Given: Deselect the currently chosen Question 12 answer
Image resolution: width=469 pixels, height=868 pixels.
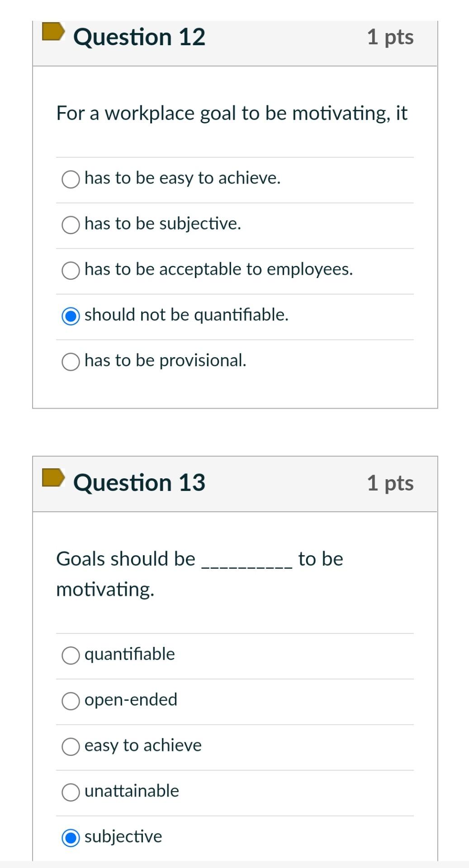Looking at the screenshot, I should pos(70,315).
